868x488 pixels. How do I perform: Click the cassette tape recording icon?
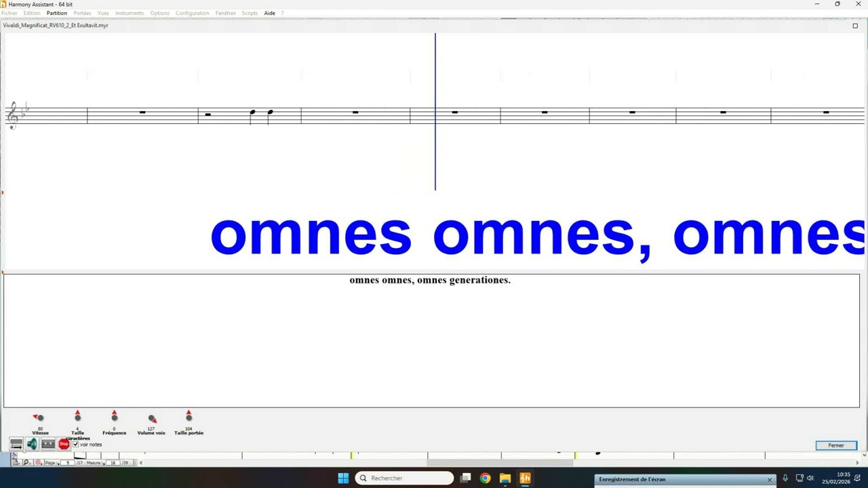[48, 444]
